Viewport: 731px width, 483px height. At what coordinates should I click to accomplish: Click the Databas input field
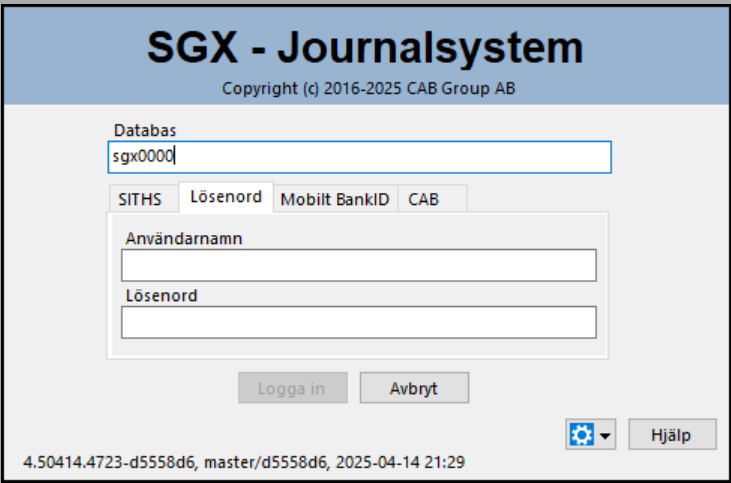[x=359, y=157]
